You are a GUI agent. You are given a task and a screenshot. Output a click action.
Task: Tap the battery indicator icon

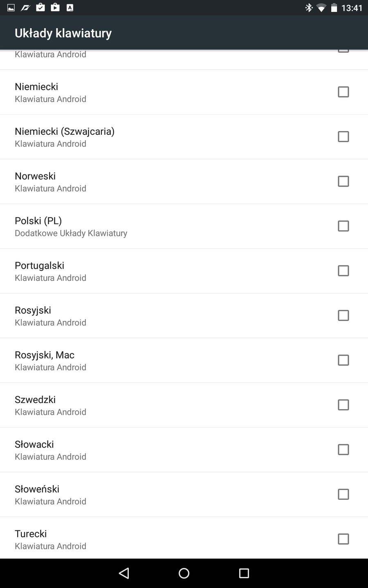pos(334,8)
